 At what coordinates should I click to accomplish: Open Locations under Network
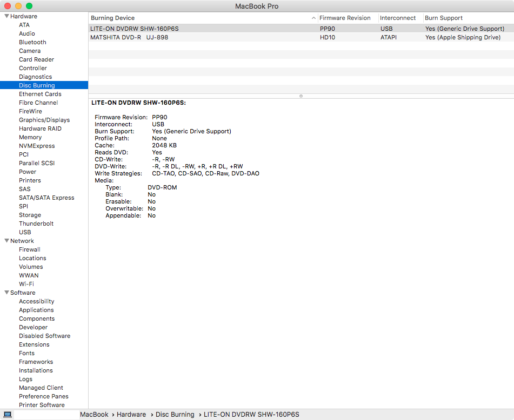32,258
